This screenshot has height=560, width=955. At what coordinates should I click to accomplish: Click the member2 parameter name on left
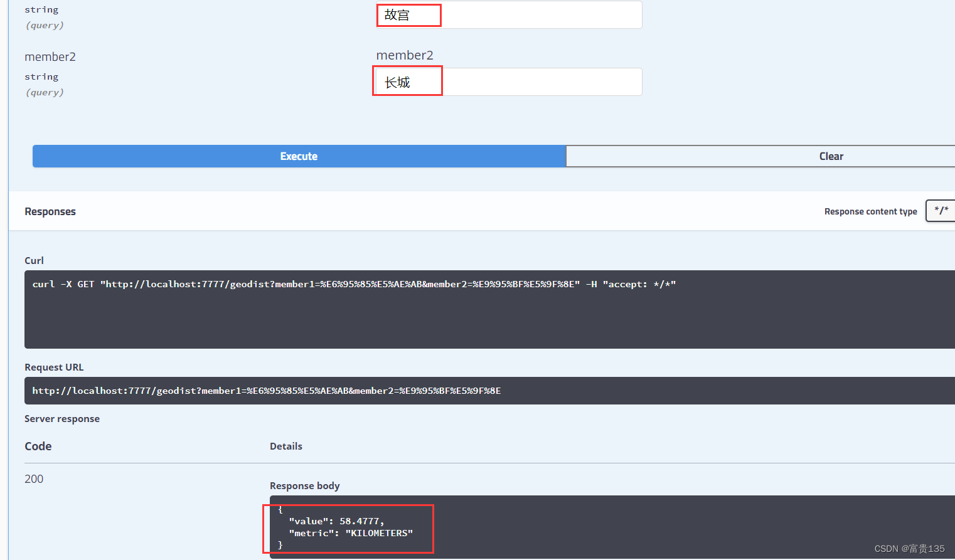click(50, 57)
